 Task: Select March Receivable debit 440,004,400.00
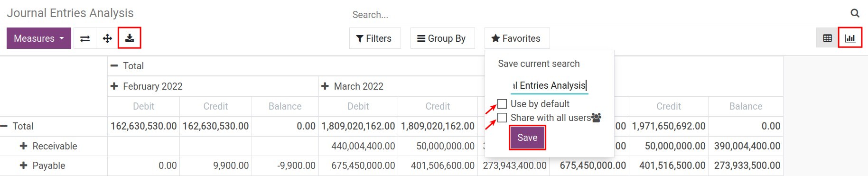[x=358, y=146]
